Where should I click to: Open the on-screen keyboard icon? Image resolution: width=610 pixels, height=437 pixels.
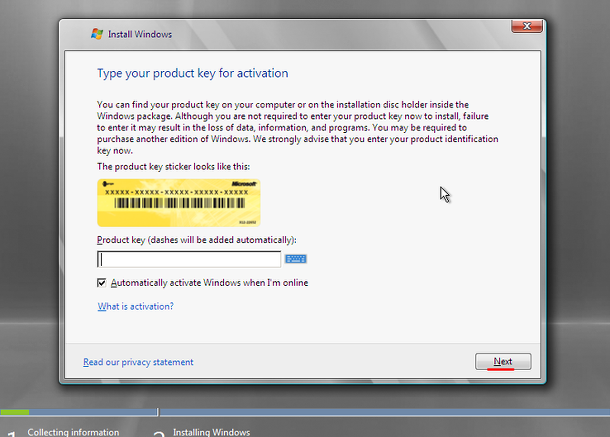[296, 259]
